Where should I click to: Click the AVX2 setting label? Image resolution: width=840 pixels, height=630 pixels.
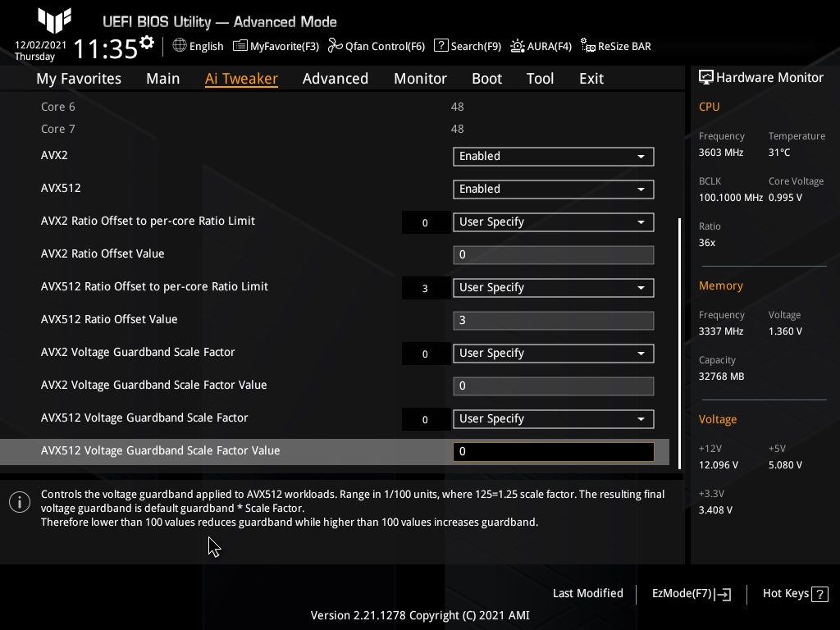(x=54, y=155)
